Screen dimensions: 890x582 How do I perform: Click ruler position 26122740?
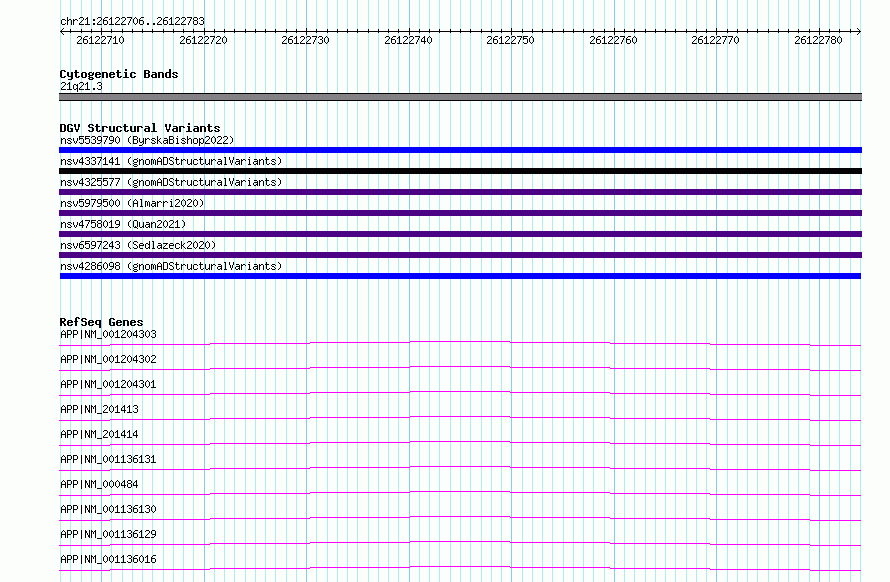pos(408,40)
